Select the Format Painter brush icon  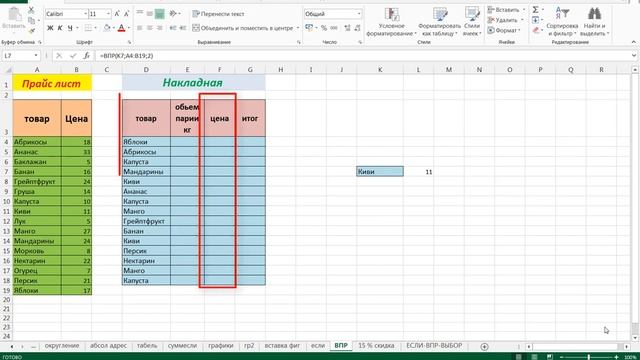(x=31, y=30)
